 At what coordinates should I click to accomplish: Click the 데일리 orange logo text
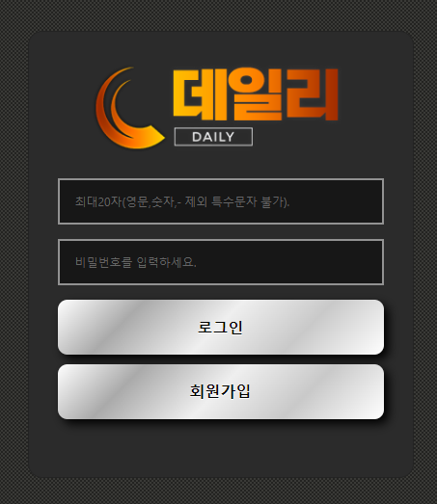click(x=256, y=94)
